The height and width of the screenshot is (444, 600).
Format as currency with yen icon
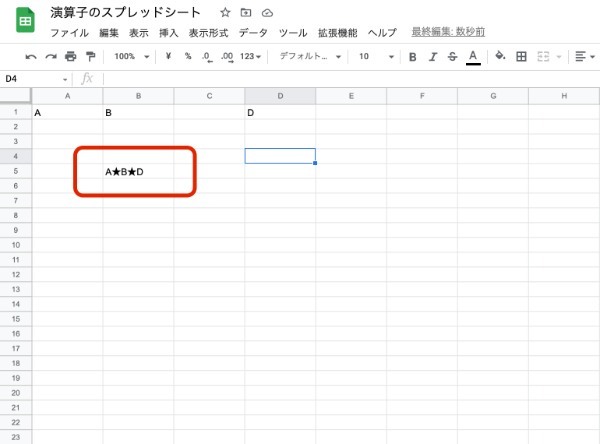(x=168, y=56)
